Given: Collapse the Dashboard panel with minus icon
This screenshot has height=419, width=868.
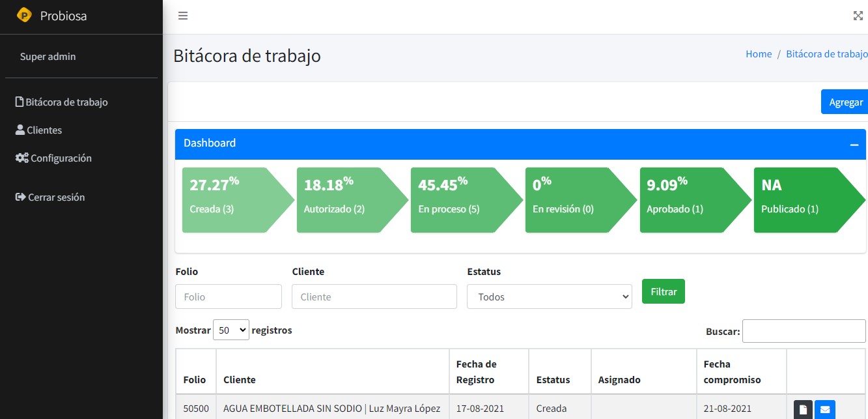Looking at the screenshot, I should tap(854, 144).
